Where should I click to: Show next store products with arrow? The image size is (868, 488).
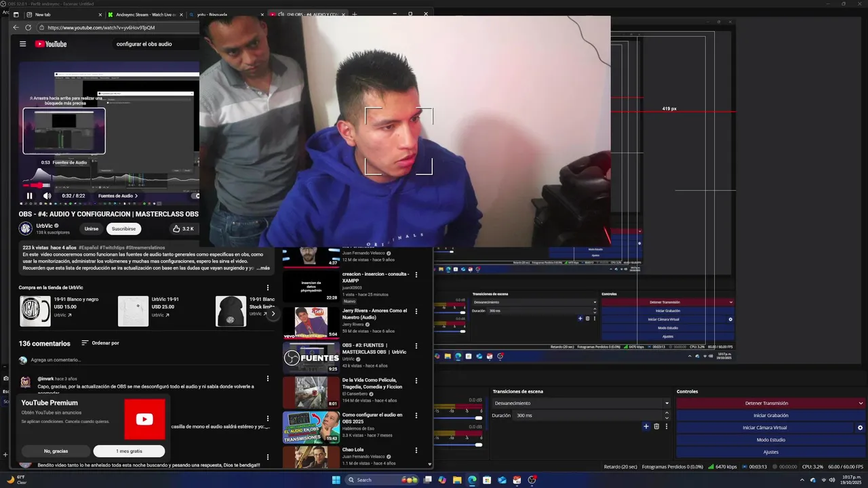[273, 314]
